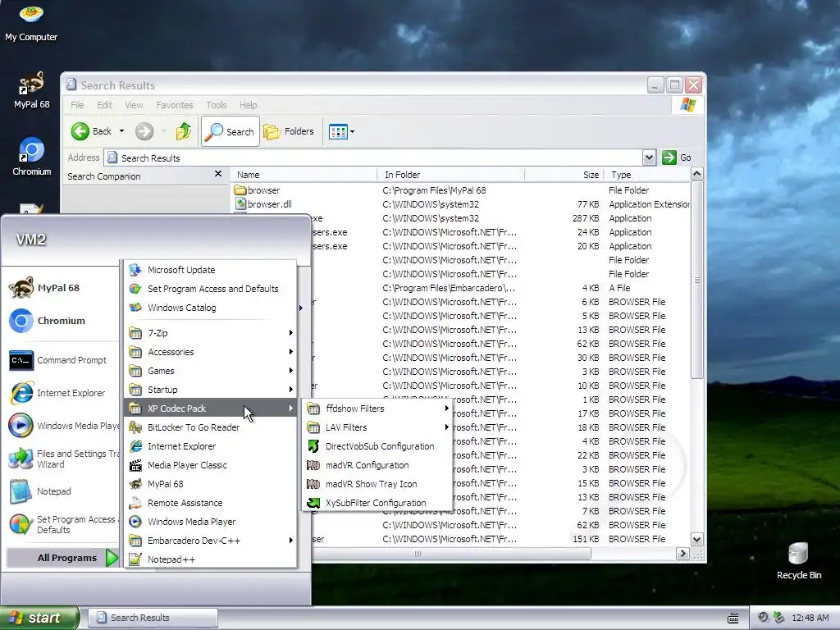This screenshot has height=630, width=840.
Task: Open the Help menu
Action: 248,105
